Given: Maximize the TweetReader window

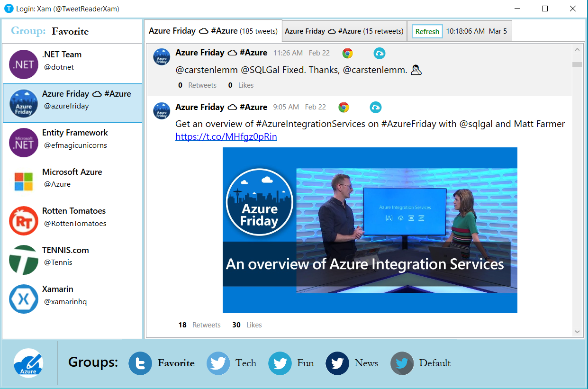Looking at the screenshot, I should click(545, 9).
